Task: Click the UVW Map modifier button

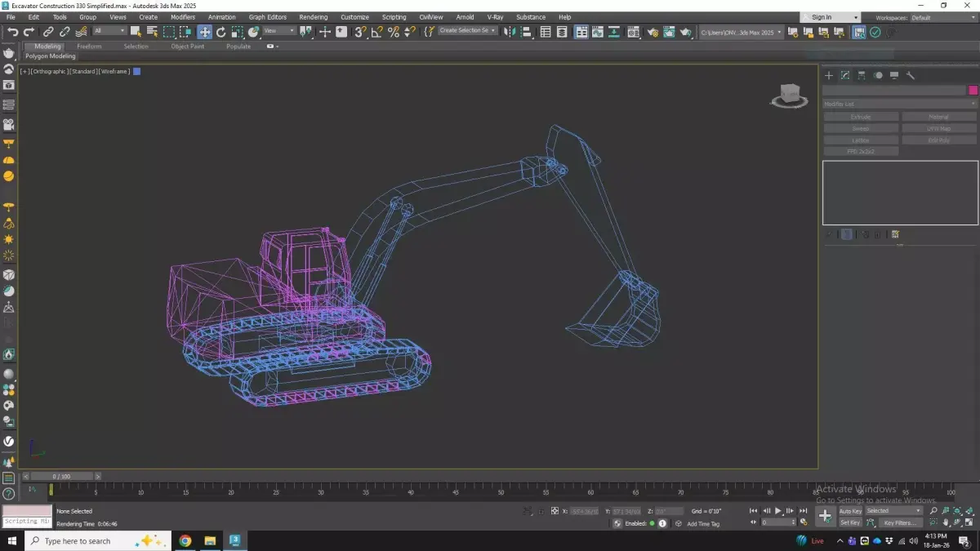Action: [x=939, y=128]
